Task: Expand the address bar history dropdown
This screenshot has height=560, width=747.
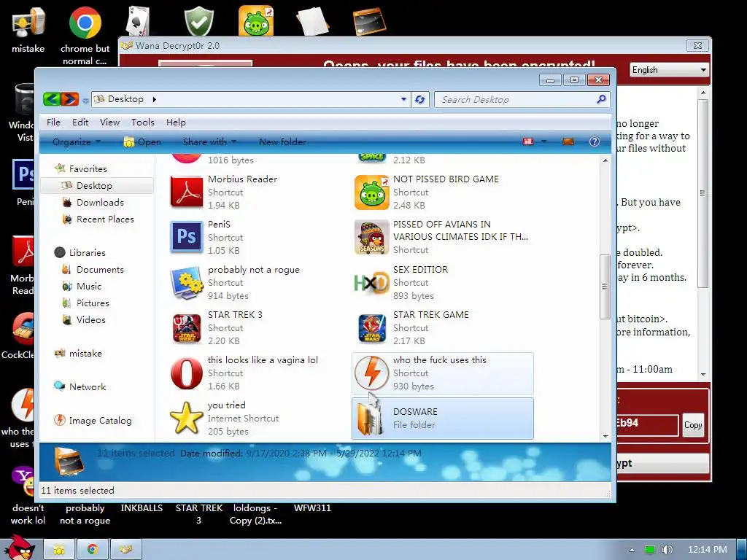Action: [x=403, y=99]
